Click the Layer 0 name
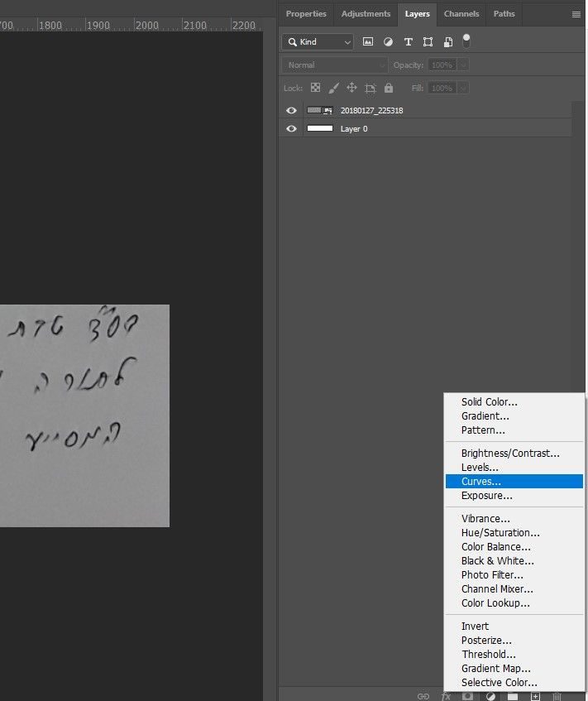 coord(354,129)
